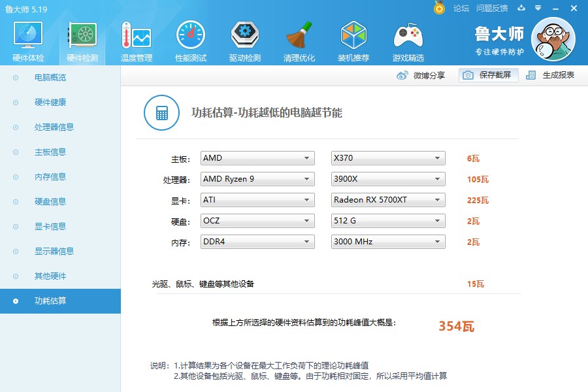Open the 主板 brand dropdown showing AMD
The height and width of the screenshot is (392, 588).
[257, 158]
